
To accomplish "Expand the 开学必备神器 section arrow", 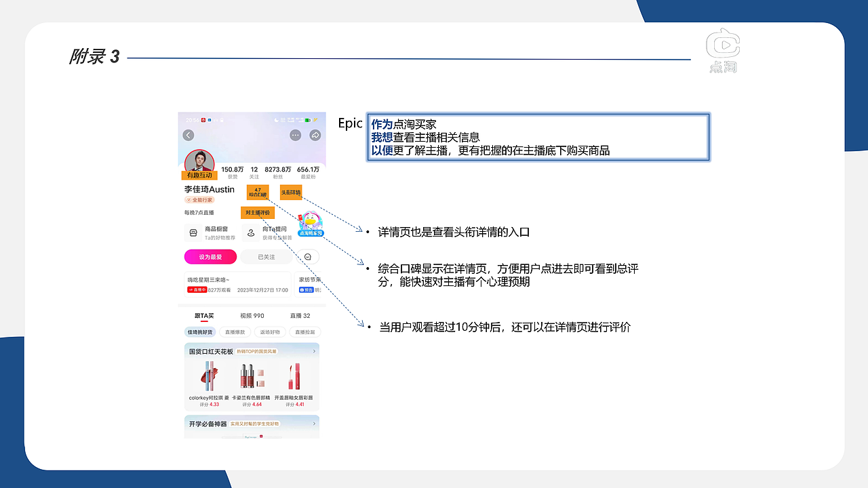I will [x=314, y=423].
